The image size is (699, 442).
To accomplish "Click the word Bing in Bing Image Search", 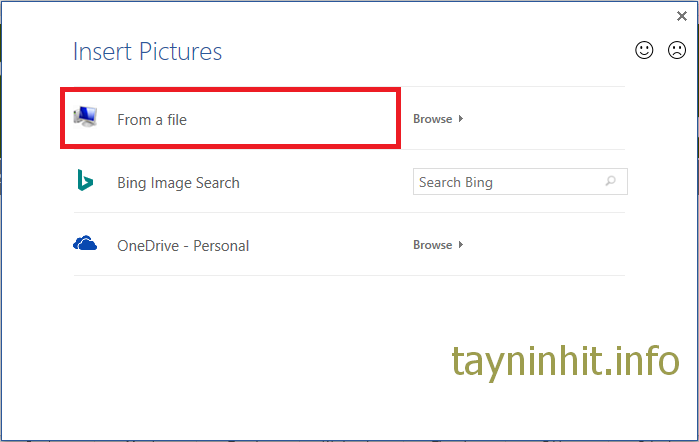I will pyautogui.click(x=132, y=183).
